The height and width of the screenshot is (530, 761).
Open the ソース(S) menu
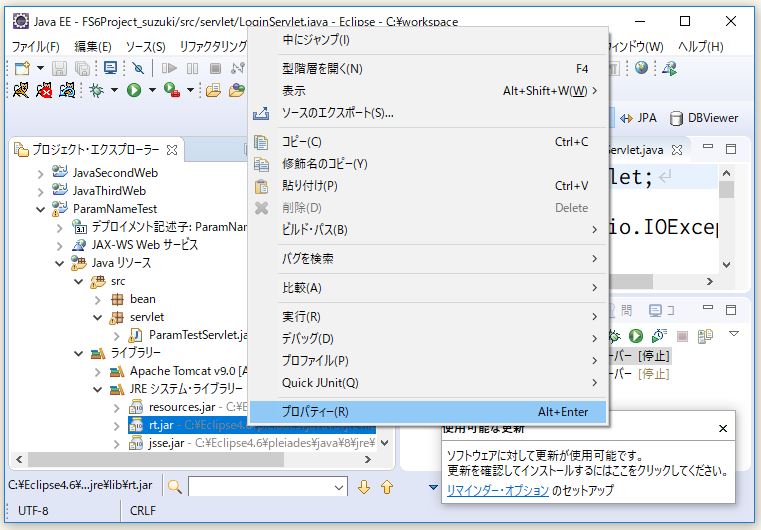point(145,47)
